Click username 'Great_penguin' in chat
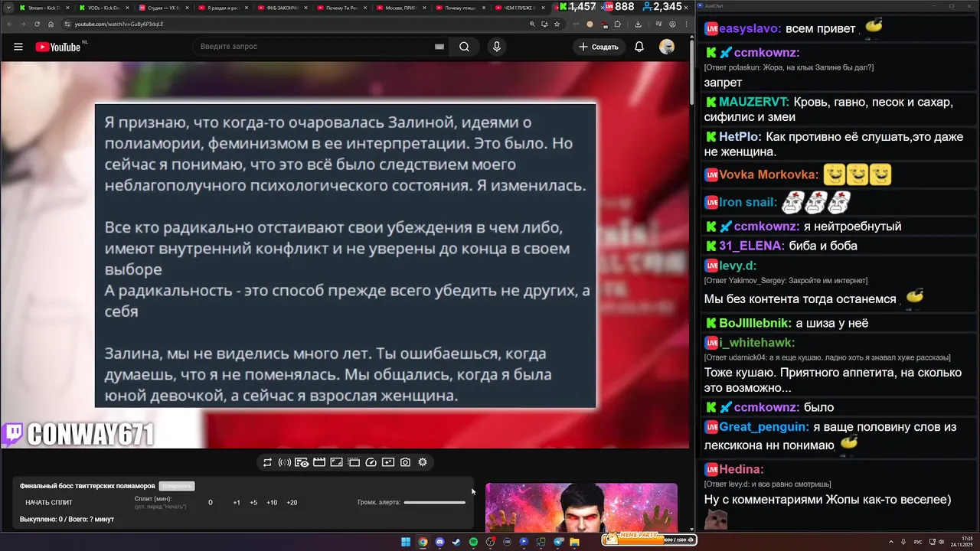 (763, 427)
